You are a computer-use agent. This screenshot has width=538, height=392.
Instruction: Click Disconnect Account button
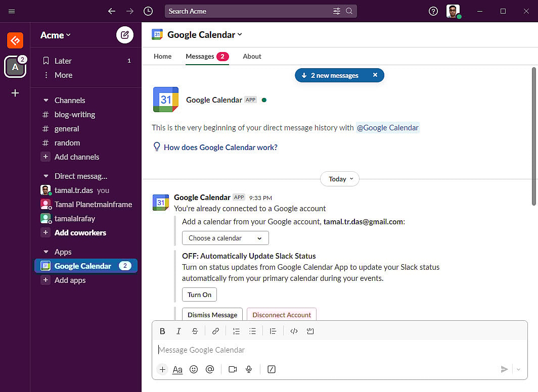[282, 314]
